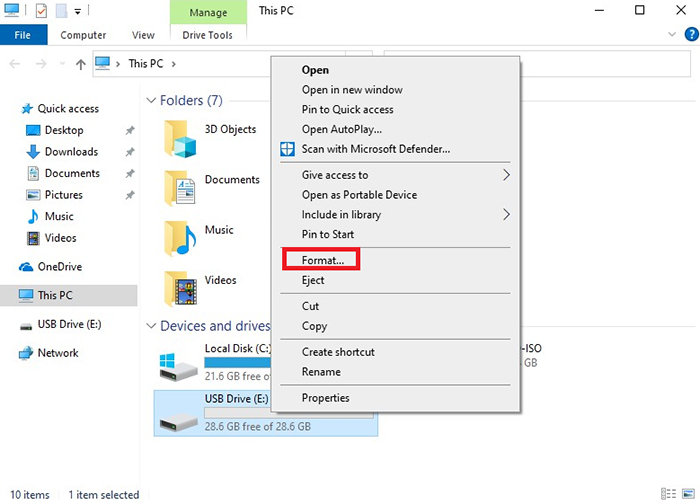
Task: Click the Up arrow navigation button
Action: 80,64
